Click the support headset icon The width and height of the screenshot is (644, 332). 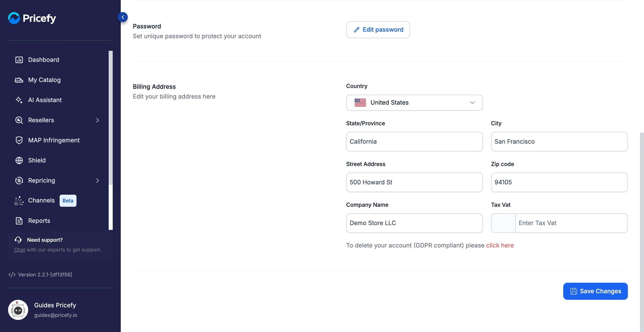pyautogui.click(x=18, y=240)
